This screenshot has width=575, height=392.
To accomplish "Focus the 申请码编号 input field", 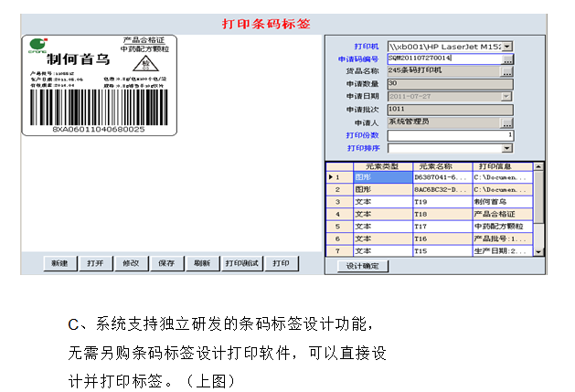I will click(444, 58).
